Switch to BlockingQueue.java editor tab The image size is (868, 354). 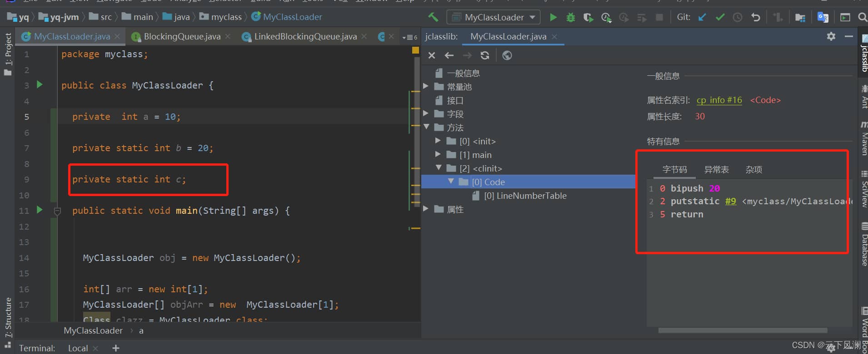point(182,36)
